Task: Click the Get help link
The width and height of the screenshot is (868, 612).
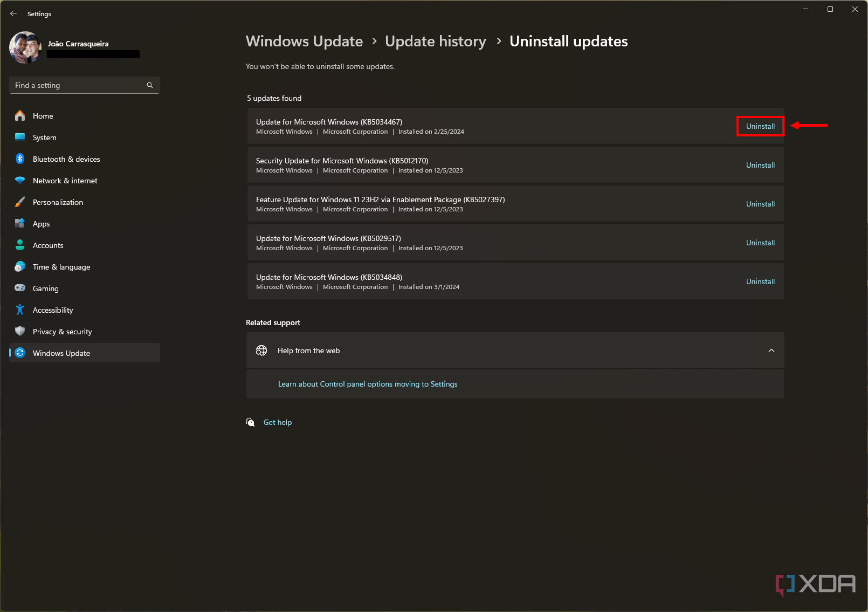Action: [278, 422]
